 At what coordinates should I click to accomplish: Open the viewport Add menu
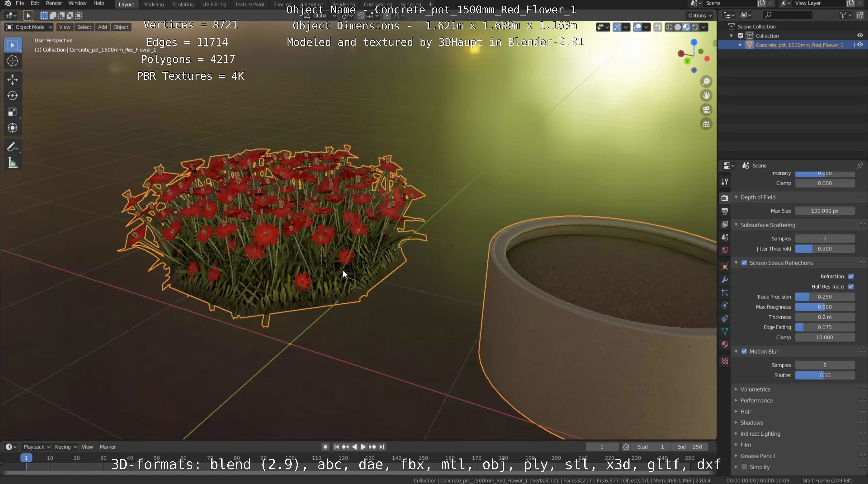[x=102, y=27]
